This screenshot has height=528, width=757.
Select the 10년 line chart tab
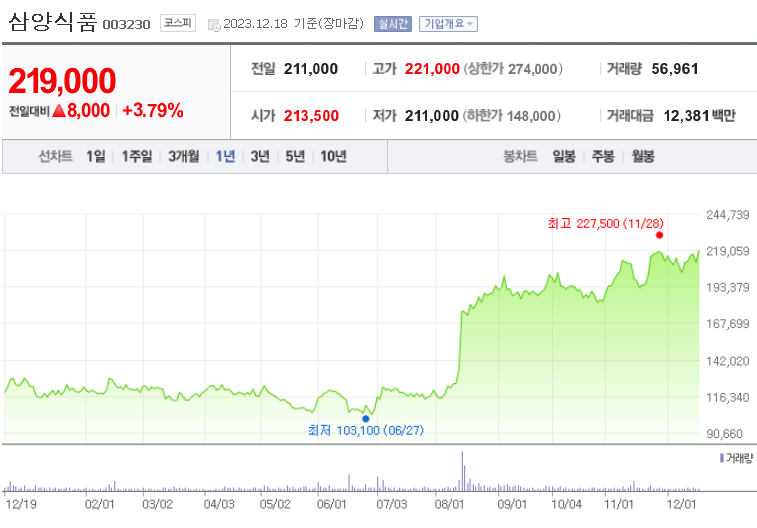[x=334, y=156]
